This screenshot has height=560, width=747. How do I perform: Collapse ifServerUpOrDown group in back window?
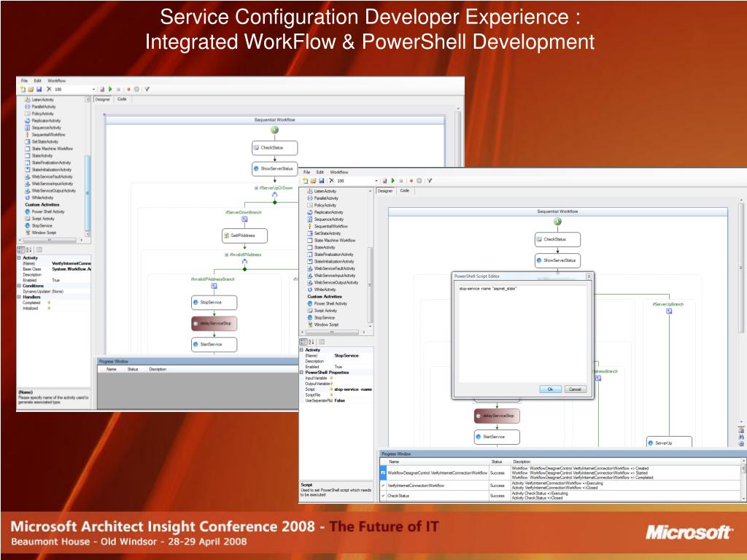256,188
